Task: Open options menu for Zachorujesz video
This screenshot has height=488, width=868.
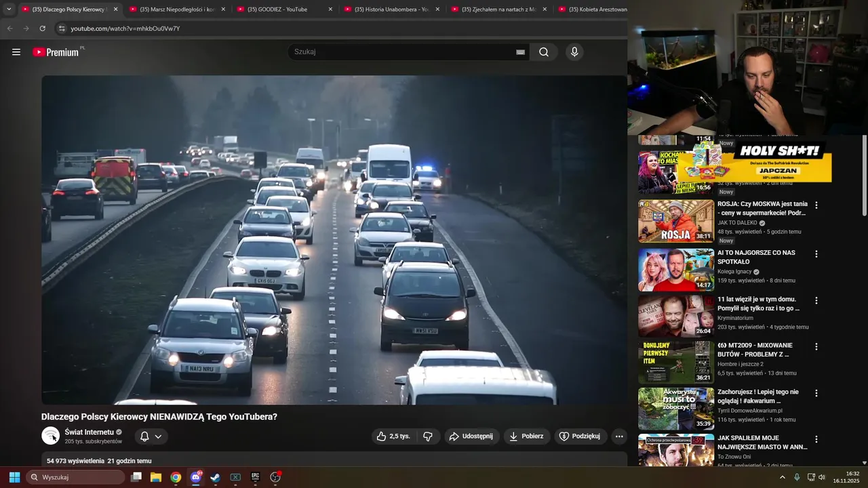Action: pos(816,393)
